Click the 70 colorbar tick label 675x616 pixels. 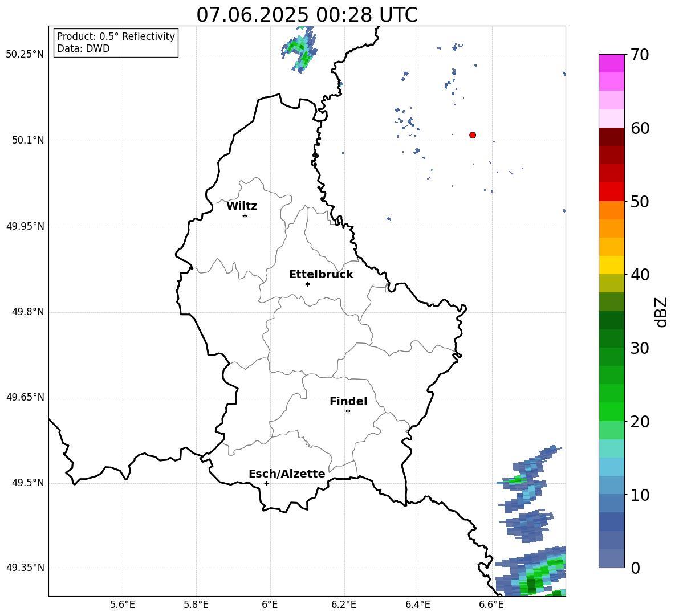pos(640,55)
